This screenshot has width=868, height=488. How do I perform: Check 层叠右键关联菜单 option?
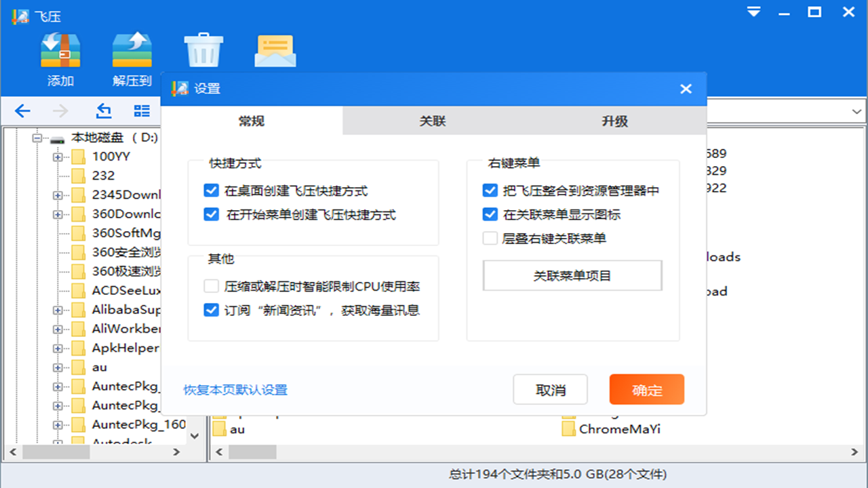pyautogui.click(x=490, y=238)
